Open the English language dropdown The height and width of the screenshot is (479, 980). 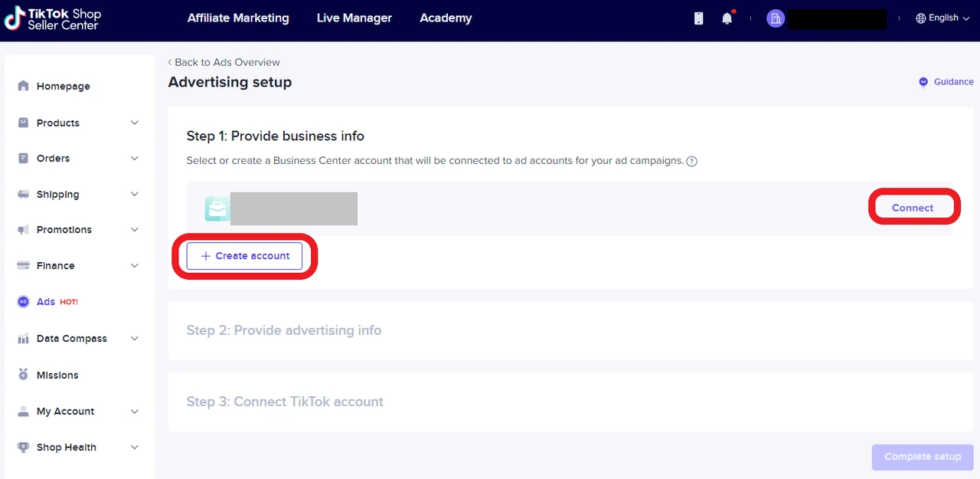[x=942, y=18]
